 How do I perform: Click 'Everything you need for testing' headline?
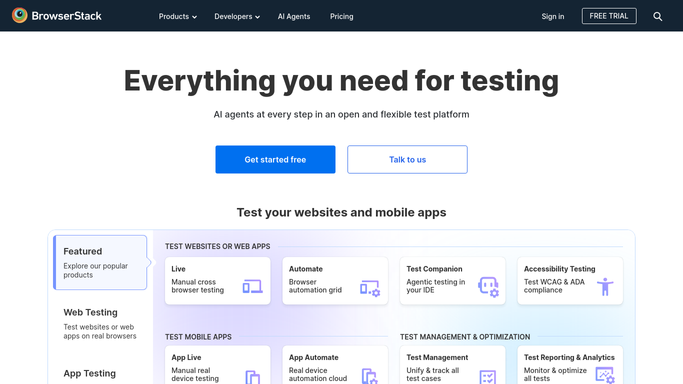tap(342, 81)
